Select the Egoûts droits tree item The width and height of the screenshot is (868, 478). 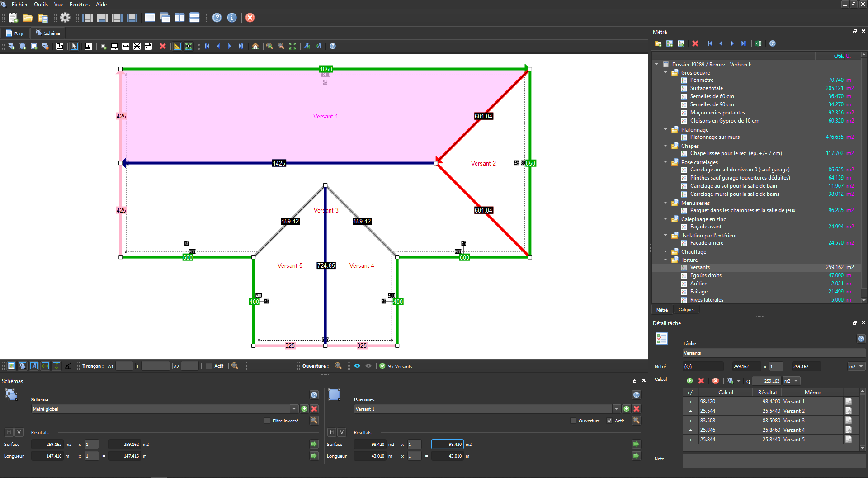pos(706,275)
